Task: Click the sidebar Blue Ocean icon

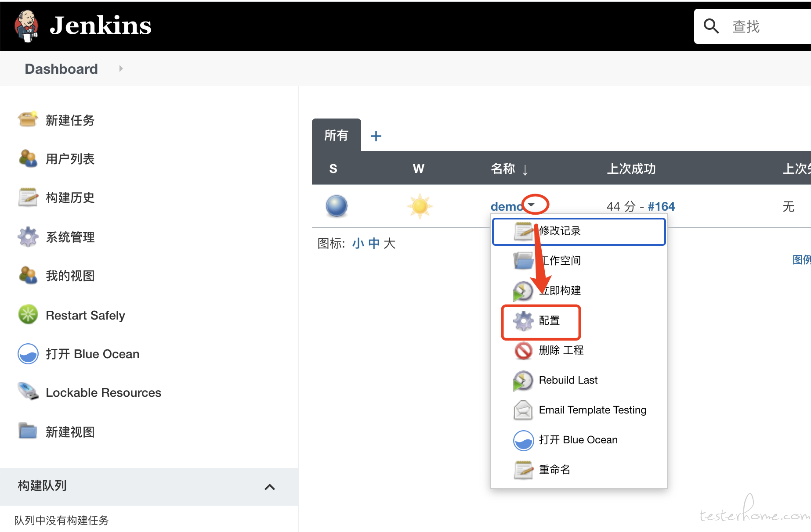Action: tap(28, 353)
